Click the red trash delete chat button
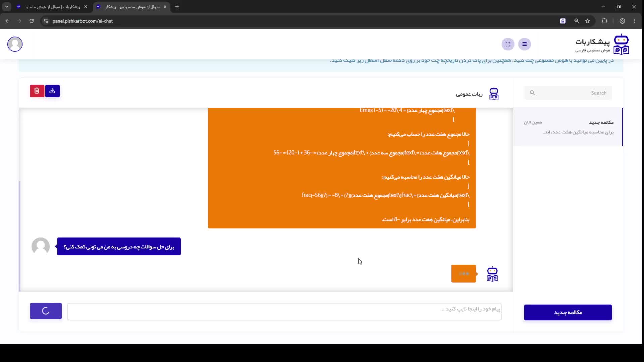Viewport: 644px width, 362px height. click(37, 91)
